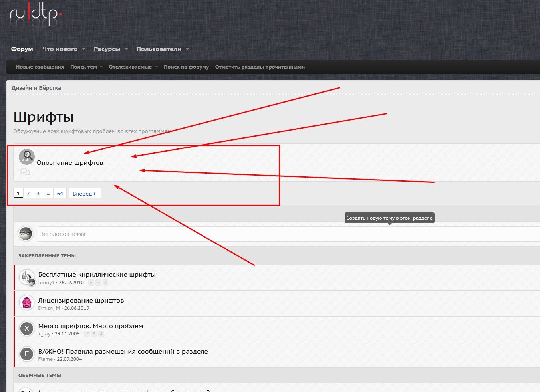Expand the Ресурсы dropdown arrow
This screenshot has height=392, width=540.
tap(126, 49)
